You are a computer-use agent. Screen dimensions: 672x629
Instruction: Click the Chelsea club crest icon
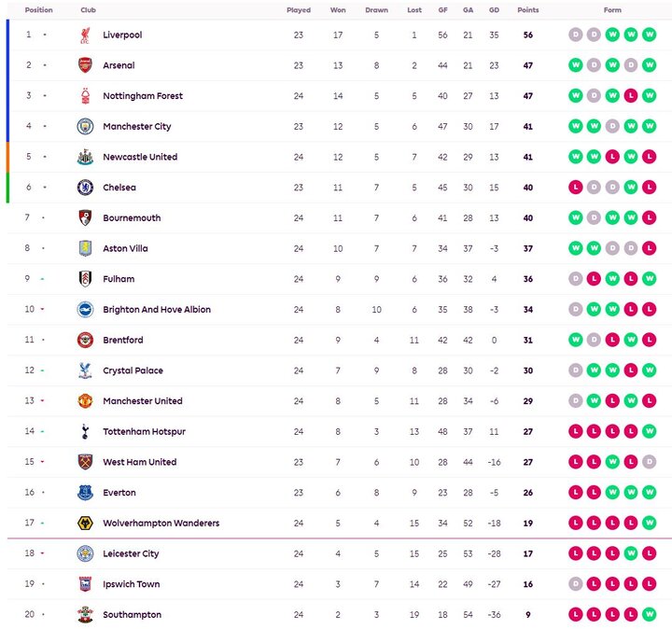pos(85,188)
